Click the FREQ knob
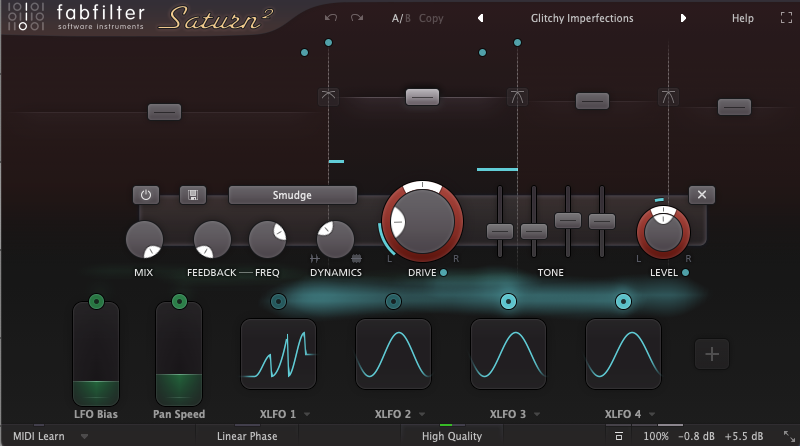The width and height of the screenshot is (800, 446). point(267,239)
